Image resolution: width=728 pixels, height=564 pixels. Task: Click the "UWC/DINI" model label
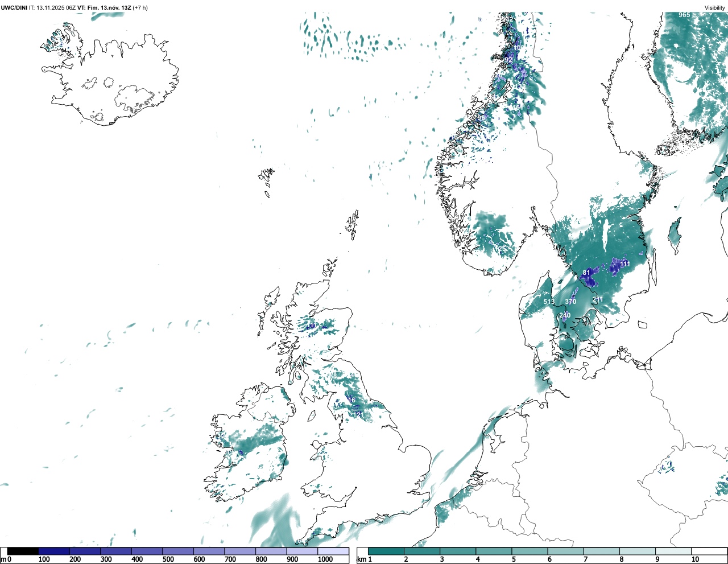(x=14, y=7)
